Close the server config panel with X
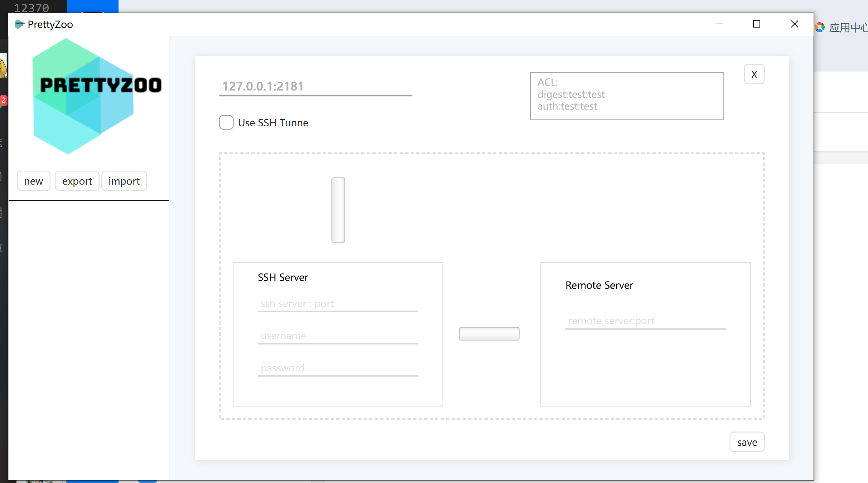The image size is (868, 483). tap(754, 74)
